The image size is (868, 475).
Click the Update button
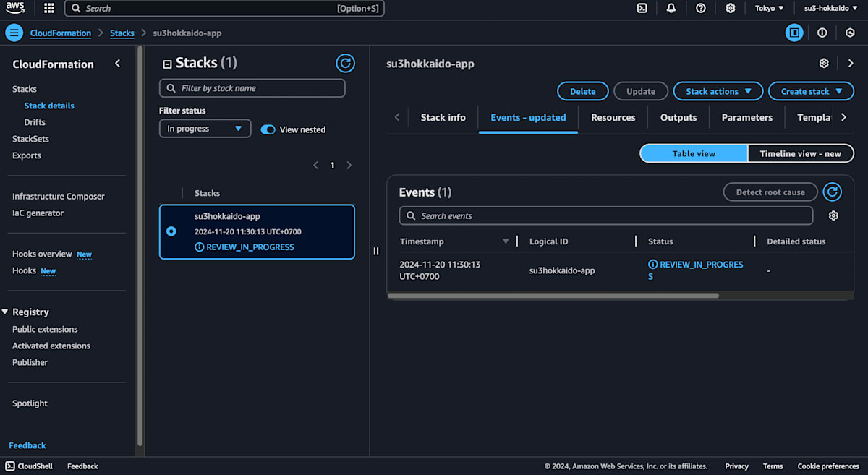click(x=641, y=91)
